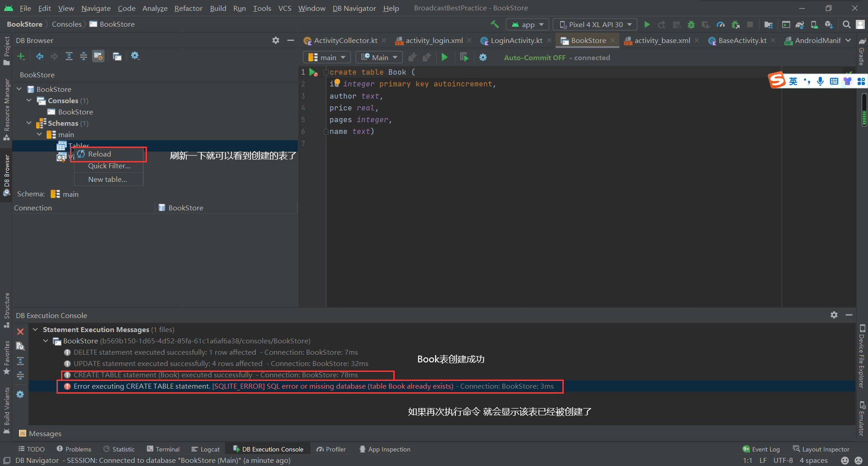Click the execute script icon in editor toolbar
Image resolution: width=868 pixels, height=466 pixels.
(464, 57)
